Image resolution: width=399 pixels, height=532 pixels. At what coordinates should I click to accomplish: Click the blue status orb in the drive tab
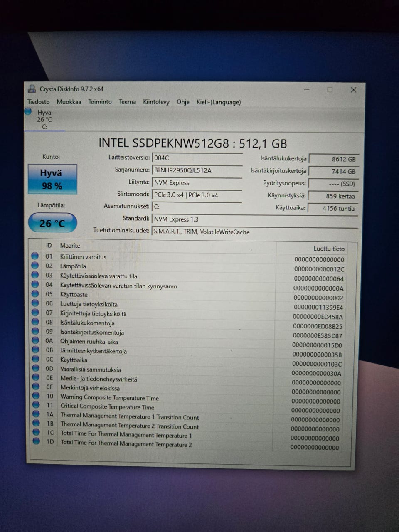pos(28,111)
